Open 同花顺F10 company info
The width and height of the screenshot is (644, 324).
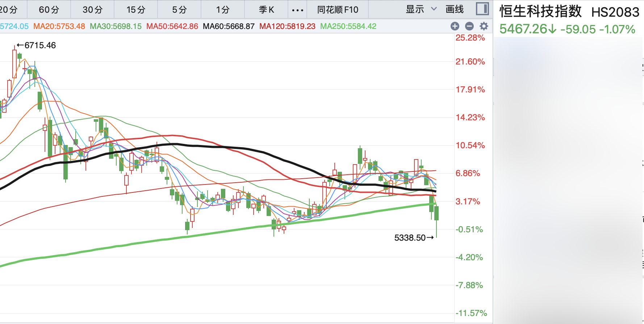point(338,10)
